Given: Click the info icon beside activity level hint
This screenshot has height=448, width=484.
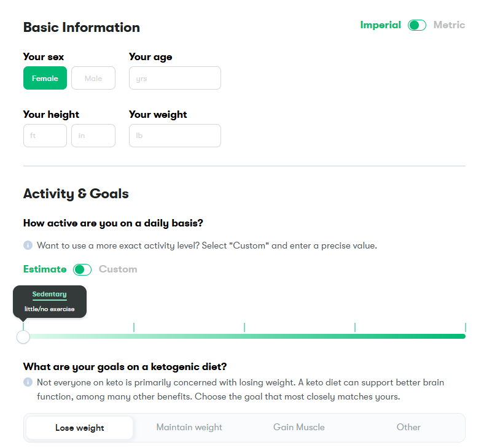Looking at the screenshot, I should point(28,245).
